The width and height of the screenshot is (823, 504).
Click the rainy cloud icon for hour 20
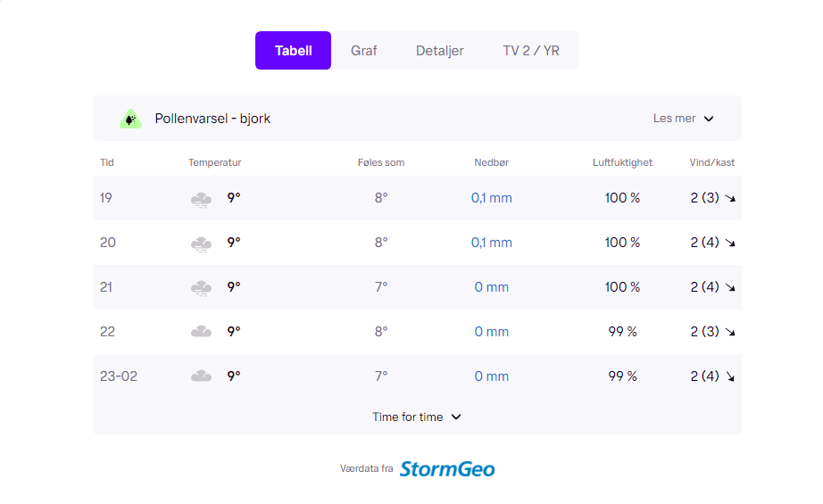(201, 244)
